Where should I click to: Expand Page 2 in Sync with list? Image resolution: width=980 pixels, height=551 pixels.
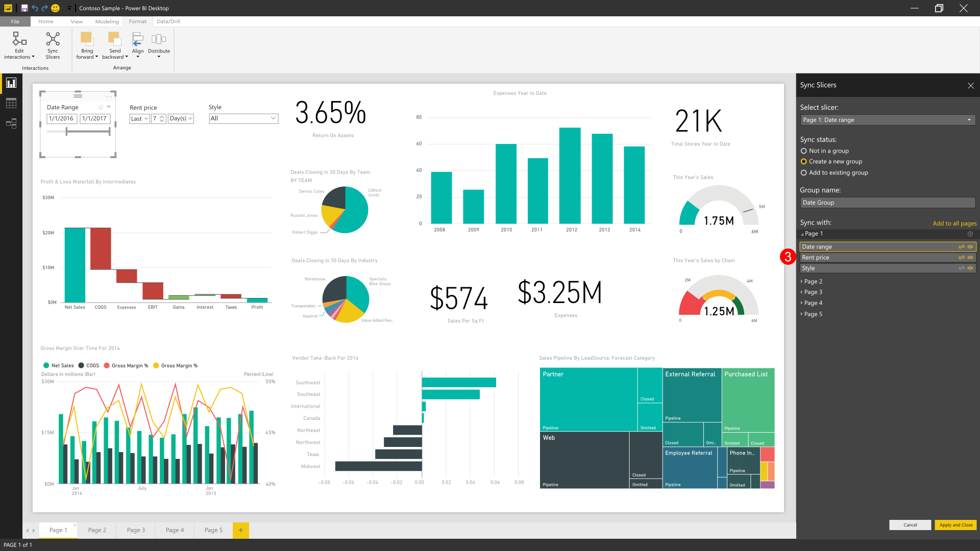pyautogui.click(x=802, y=282)
